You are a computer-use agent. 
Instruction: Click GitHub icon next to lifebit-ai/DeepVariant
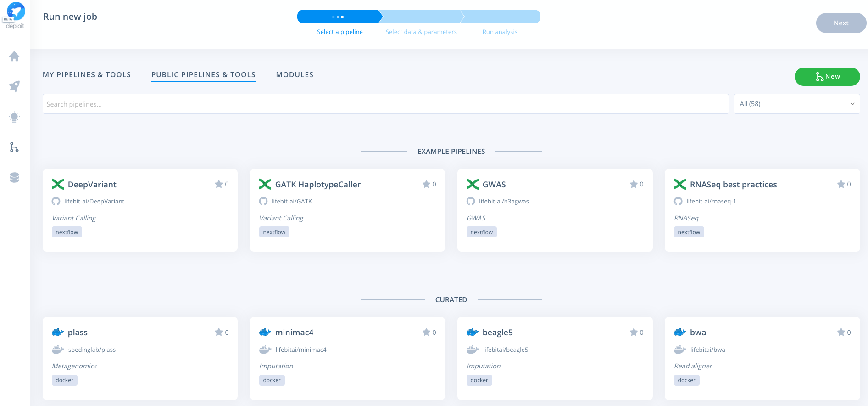[56, 201]
